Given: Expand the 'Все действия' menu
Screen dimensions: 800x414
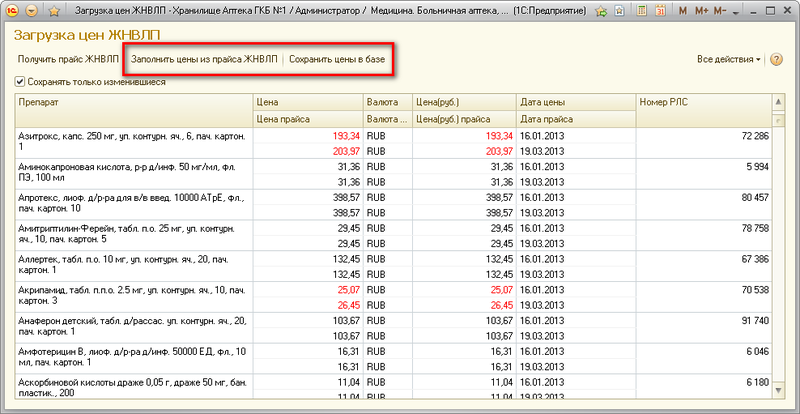Looking at the screenshot, I should [728, 59].
